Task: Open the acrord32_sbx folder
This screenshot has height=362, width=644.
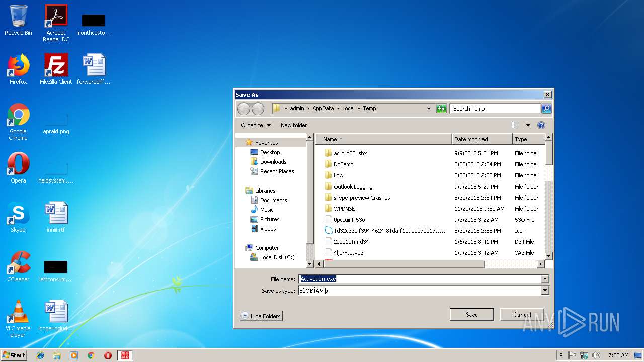Action: [350, 153]
